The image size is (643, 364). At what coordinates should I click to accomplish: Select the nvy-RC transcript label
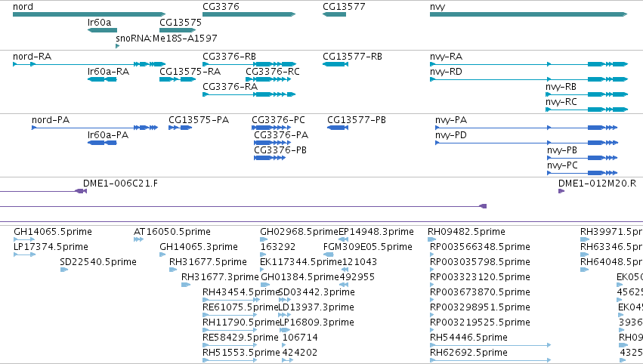[x=561, y=102]
